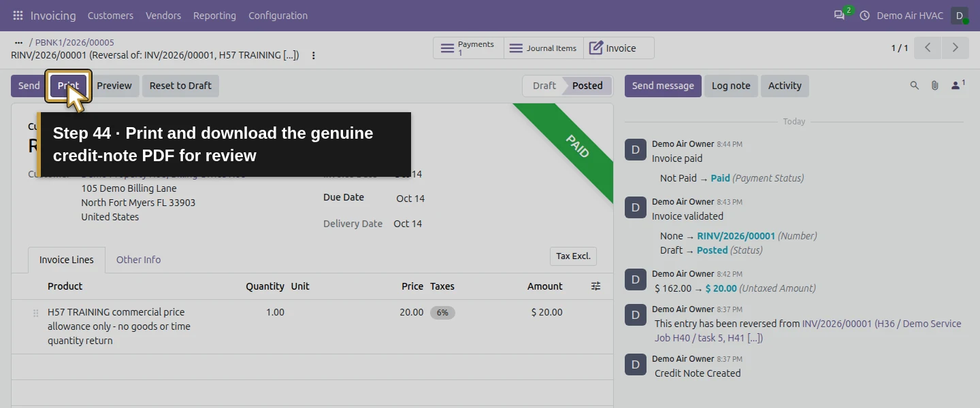The height and width of the screenshot is (408, 980).
Task: Open the record actions kebab menu
Action: (314, 56)
